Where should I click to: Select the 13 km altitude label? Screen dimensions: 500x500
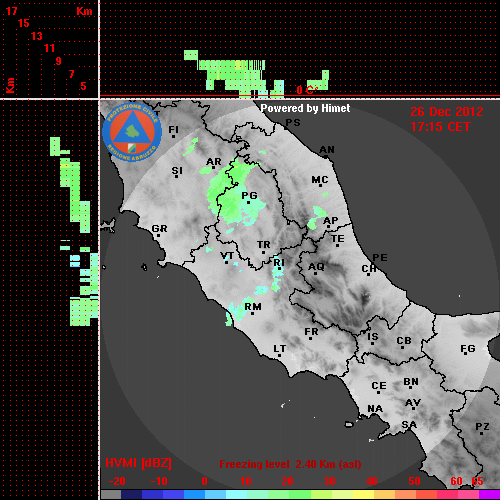pyautogui.click(x=37, y=36)
